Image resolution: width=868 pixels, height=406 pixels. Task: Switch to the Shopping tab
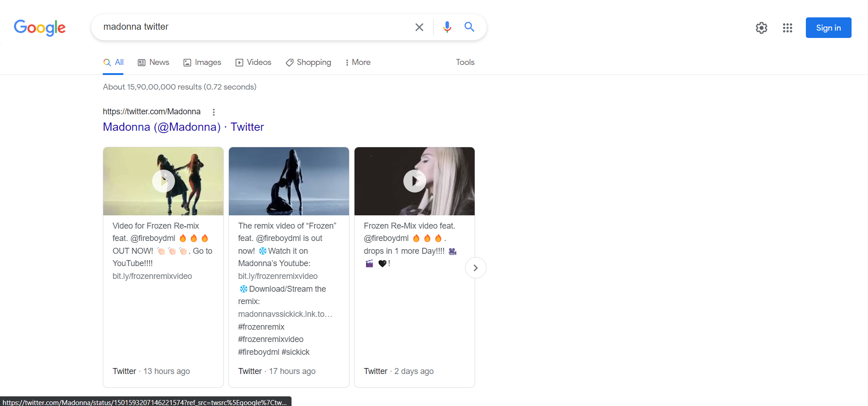[x=308, y=63]
